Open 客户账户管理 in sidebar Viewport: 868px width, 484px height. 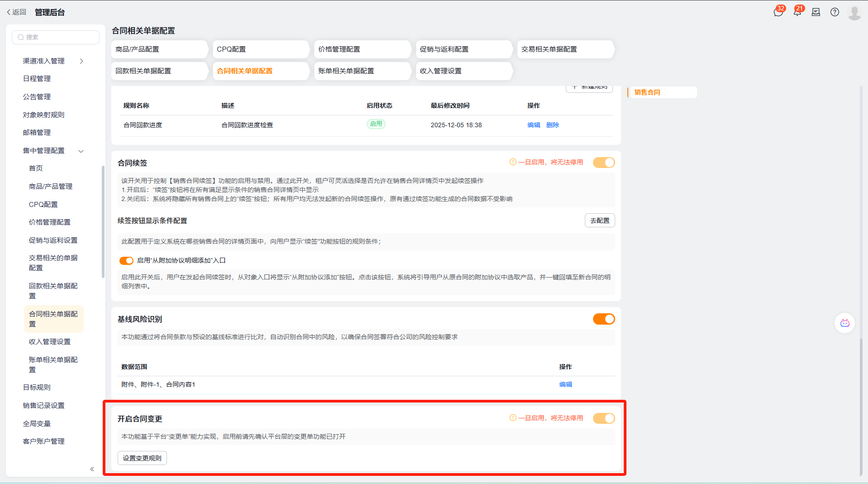pyautogui.click(x=43, y=441)
